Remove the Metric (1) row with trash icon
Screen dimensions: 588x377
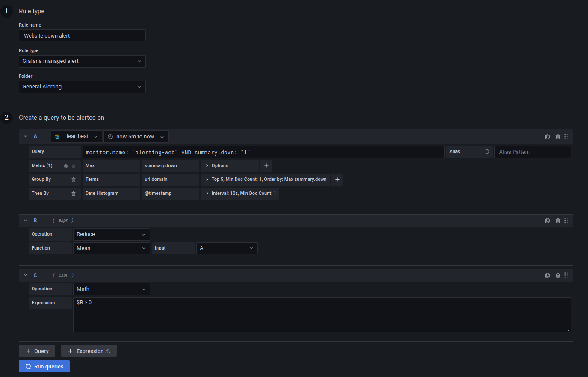pos(74,166)
